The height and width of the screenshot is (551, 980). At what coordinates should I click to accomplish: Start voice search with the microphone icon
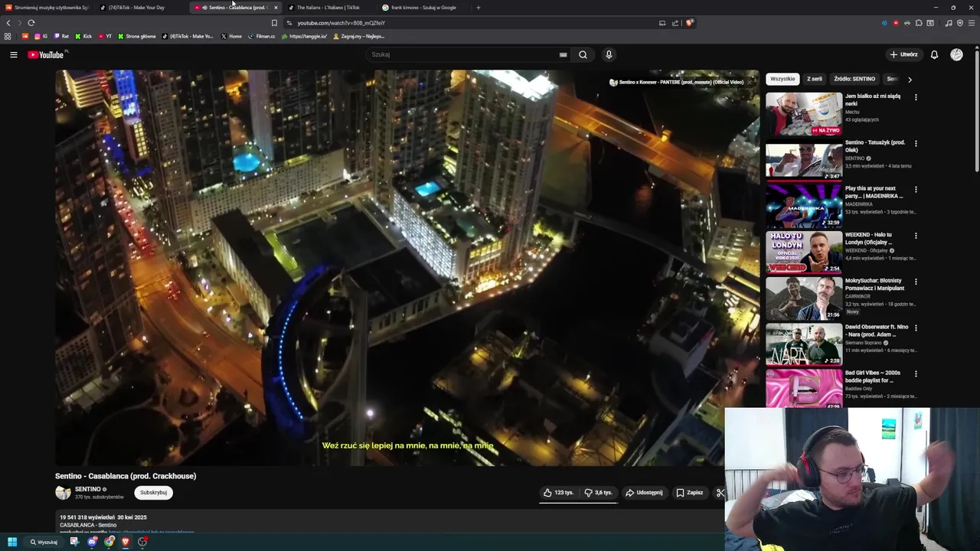coord(609,54)
